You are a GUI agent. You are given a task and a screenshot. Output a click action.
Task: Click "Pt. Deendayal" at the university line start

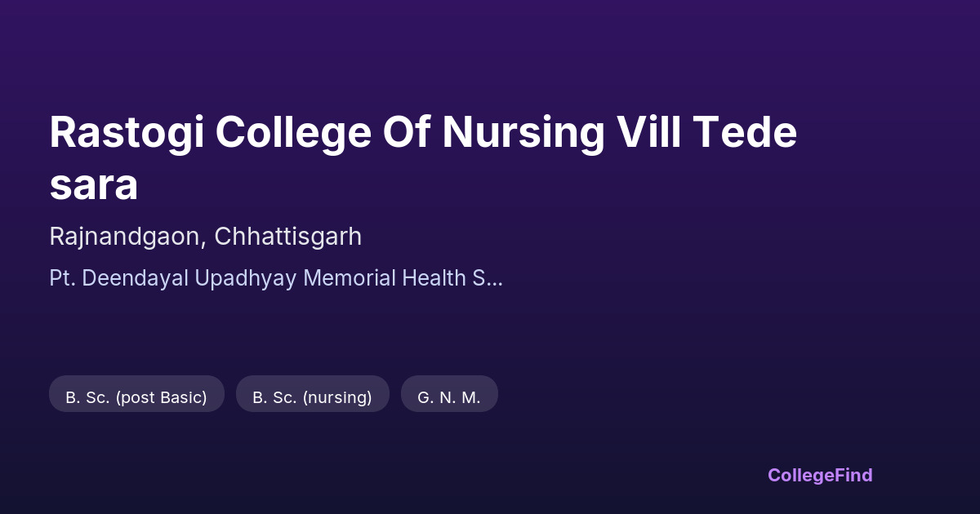118,278
